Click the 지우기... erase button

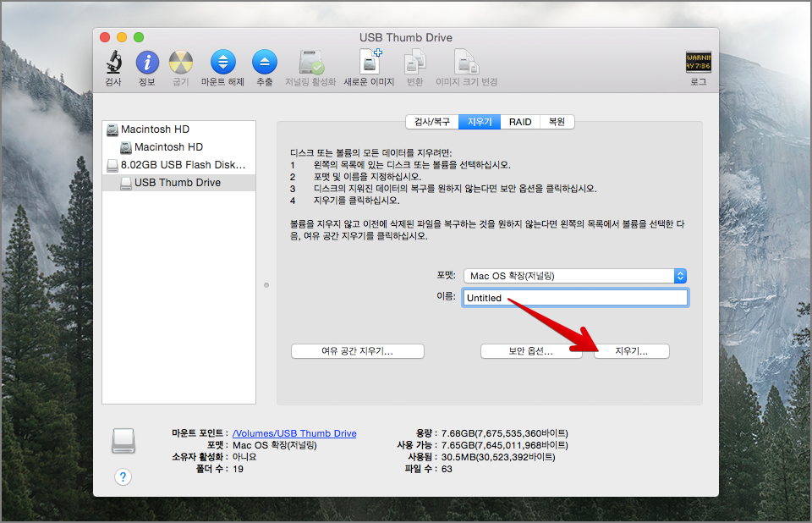pos(631,351)
